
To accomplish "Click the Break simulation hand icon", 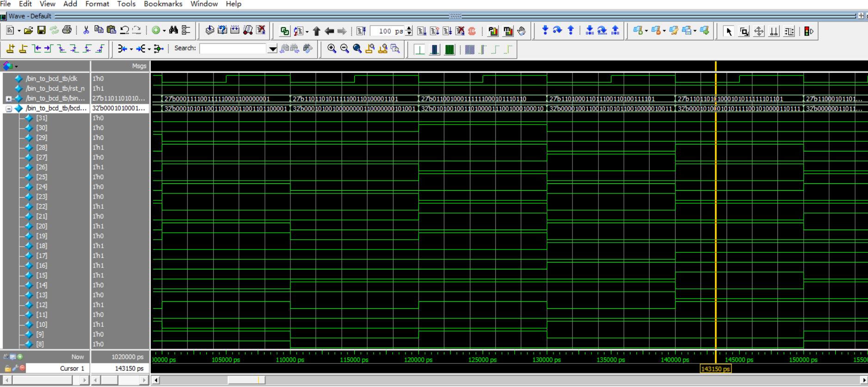I will (x=522, y=31).
